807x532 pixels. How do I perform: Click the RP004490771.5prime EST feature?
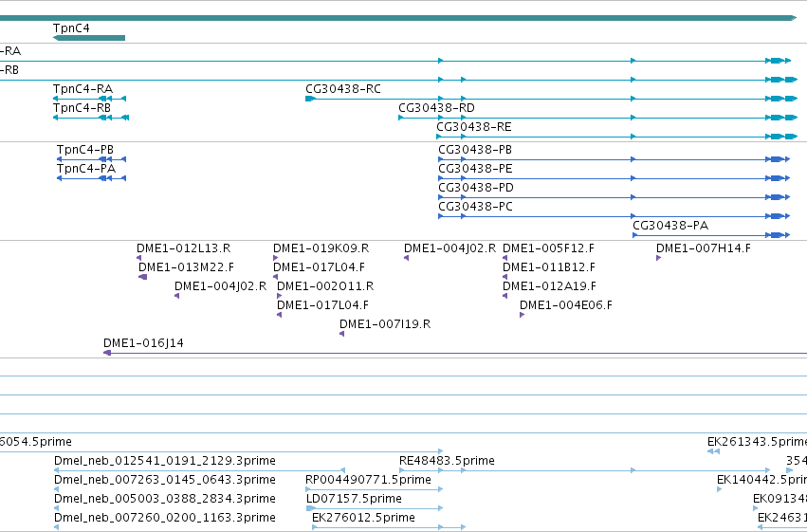tap(375, 489)
